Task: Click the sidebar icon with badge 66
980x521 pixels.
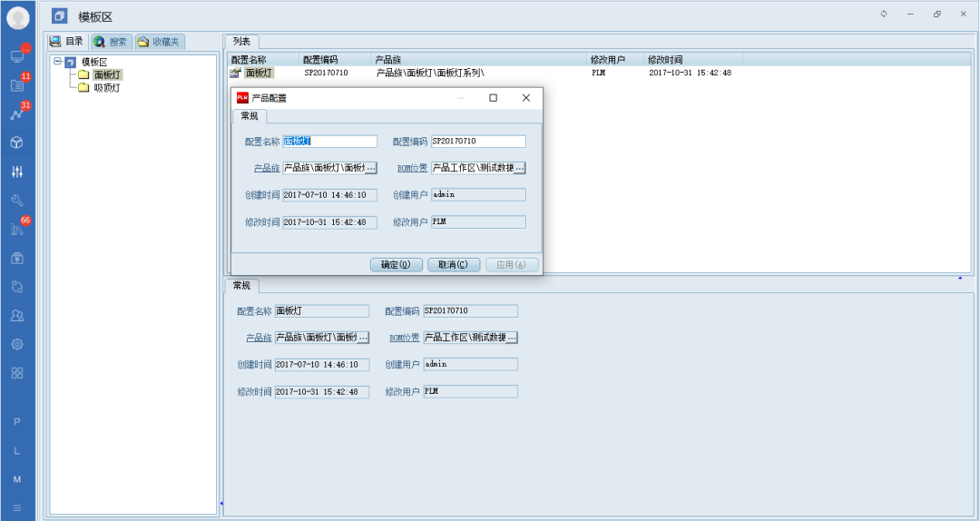Action: click(17, 229)
